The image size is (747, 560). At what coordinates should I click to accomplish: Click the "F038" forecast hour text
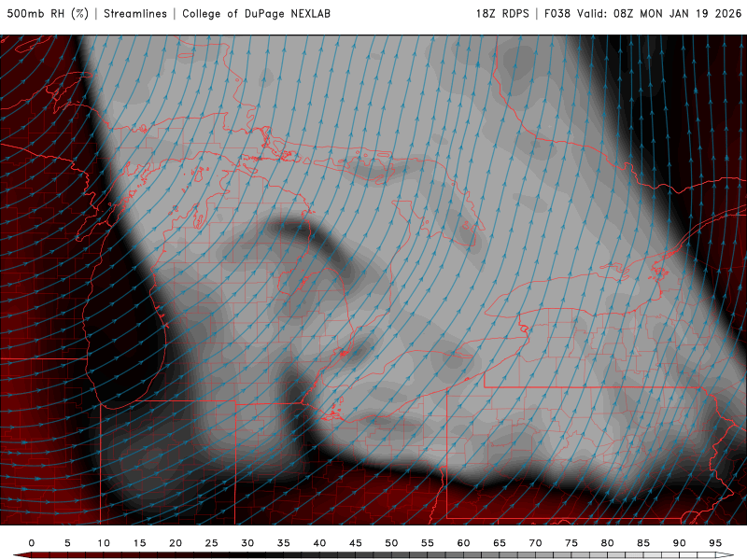click(x=557, y=14)
